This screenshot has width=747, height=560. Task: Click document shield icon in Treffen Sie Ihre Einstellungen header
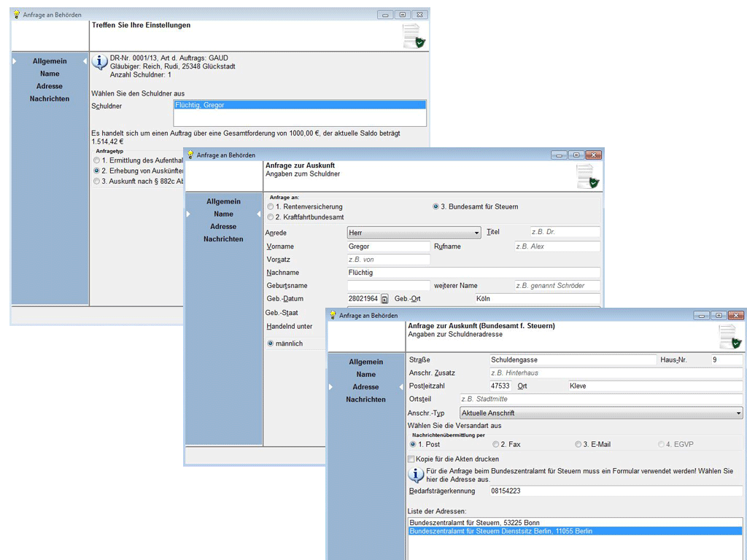click(x=414, y=36)
